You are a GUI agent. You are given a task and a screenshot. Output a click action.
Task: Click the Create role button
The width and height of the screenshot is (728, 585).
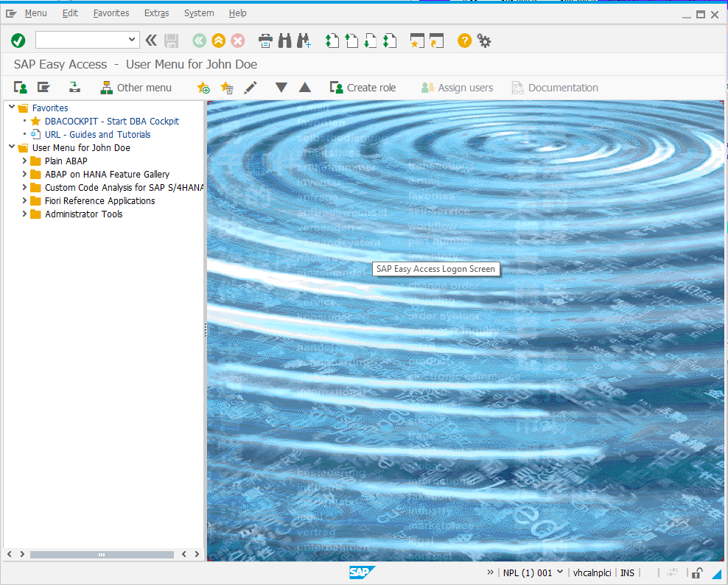point(363,87)
